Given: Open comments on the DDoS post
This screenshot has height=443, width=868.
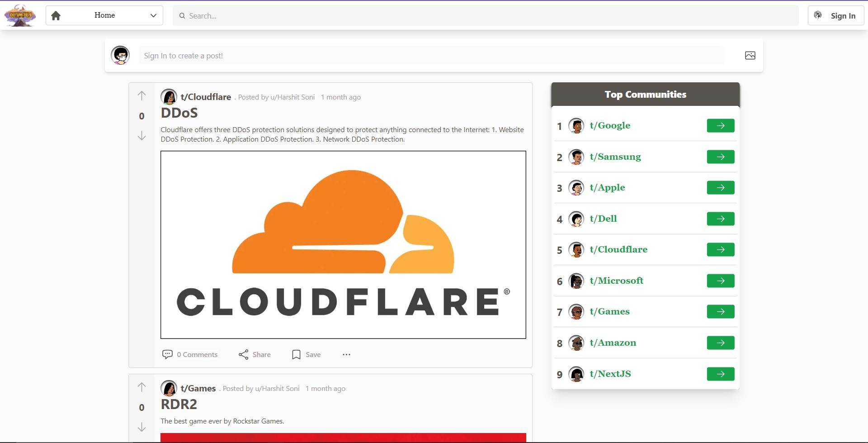Looking at the screenshot, I should tap(190, 355).
